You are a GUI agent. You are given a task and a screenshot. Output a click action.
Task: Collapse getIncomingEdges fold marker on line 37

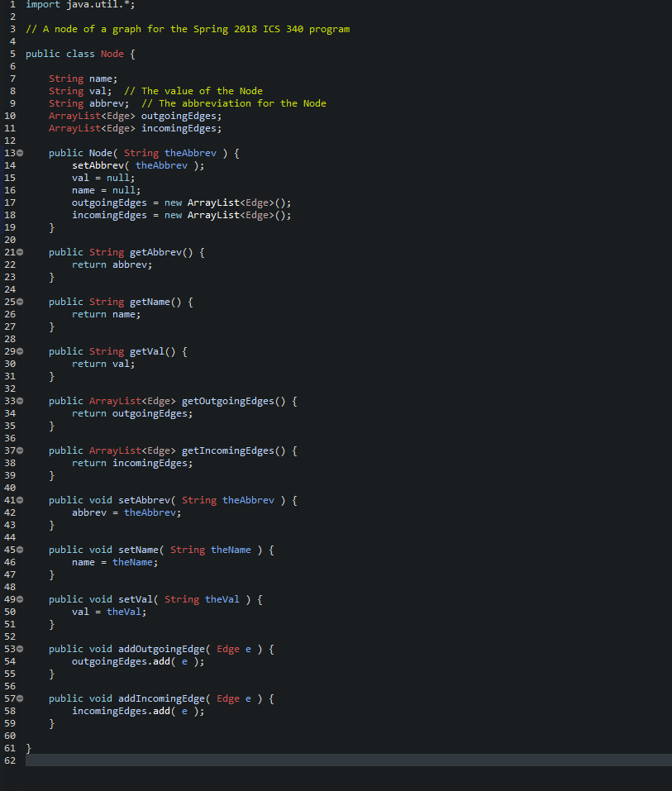(x=20, y=450)
